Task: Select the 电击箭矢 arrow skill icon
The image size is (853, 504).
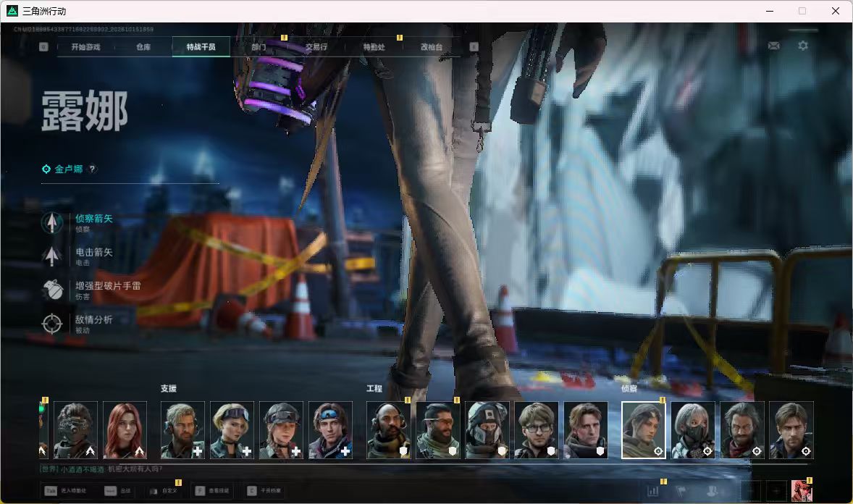Action: click(52, 256)
